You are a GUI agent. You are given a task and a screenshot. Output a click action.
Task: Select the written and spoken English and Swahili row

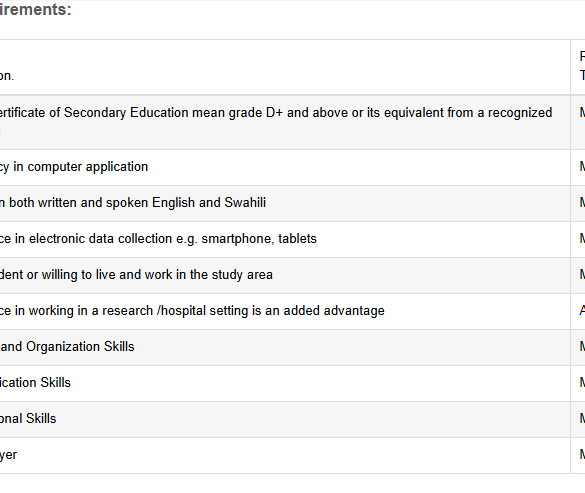coord(285,203)
